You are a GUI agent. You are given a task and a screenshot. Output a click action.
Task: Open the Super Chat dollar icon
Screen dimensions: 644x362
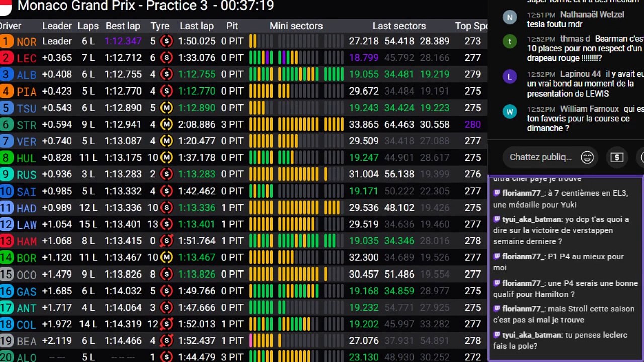(617, 157)
